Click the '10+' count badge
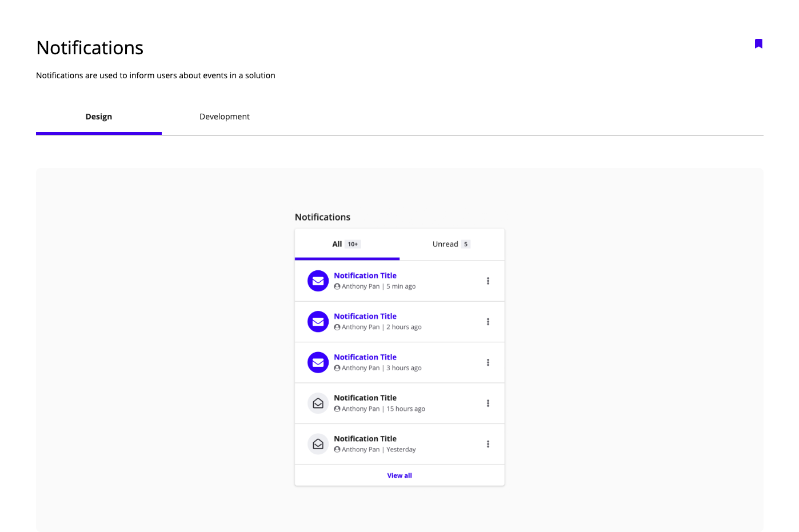Image resolution: width=799 pixels, height=532 pixels. [x=353, y=244]
